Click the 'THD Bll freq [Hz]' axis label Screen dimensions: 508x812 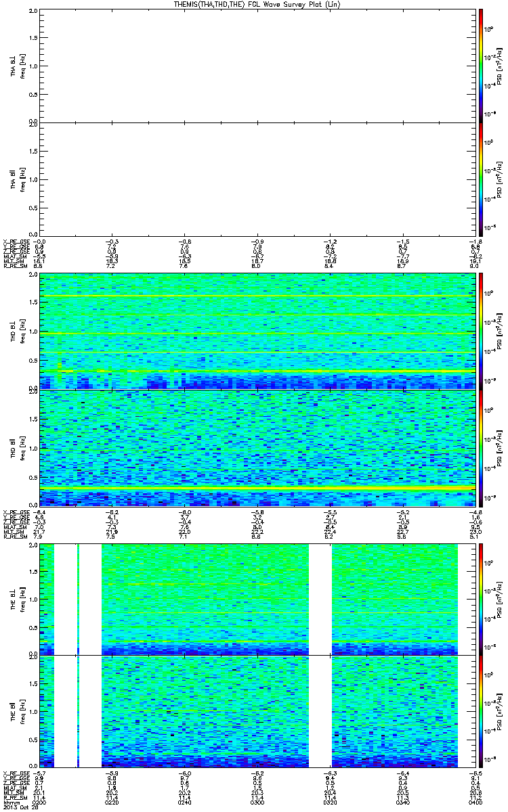tap(16, 448)
